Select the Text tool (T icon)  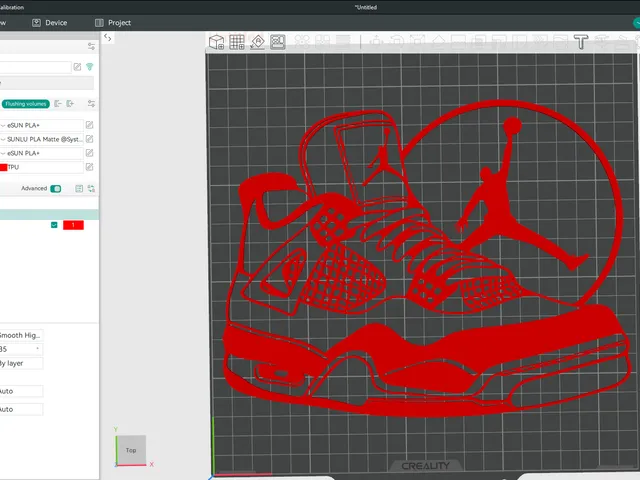581,42
